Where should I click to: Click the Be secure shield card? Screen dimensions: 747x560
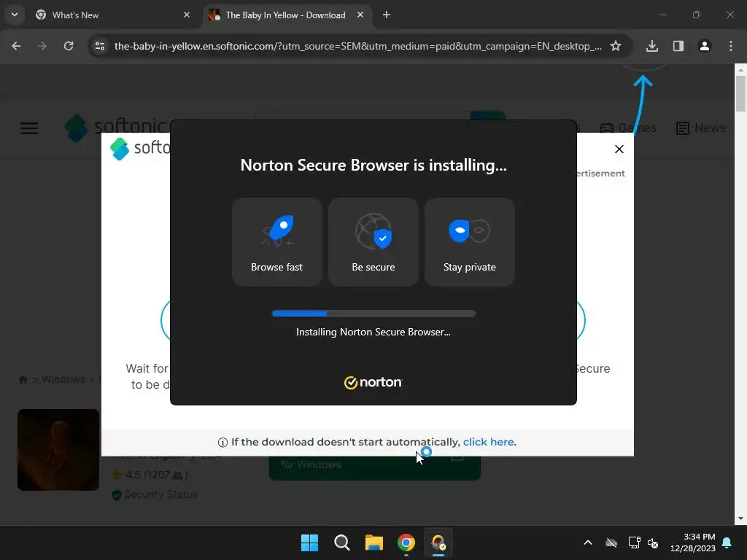(373, 242)
